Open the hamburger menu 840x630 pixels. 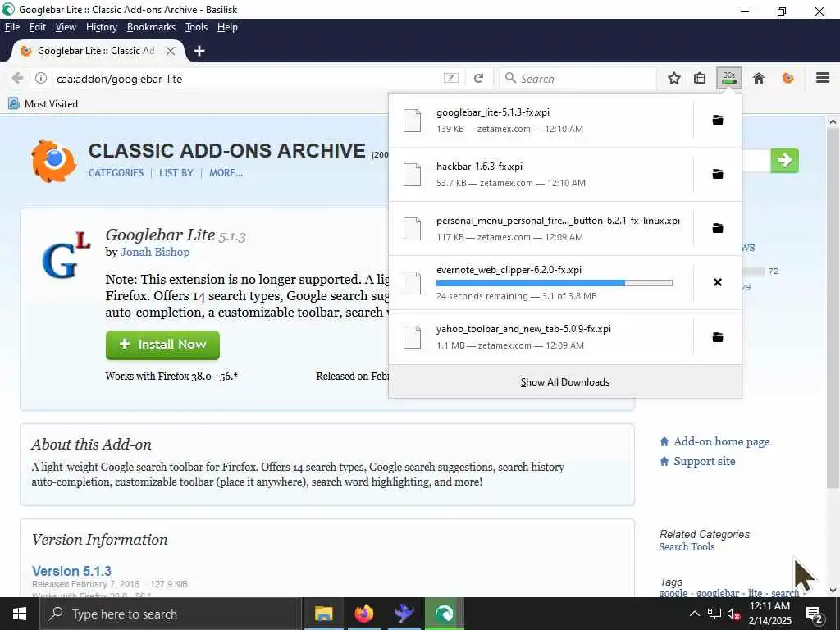(822, 78)
